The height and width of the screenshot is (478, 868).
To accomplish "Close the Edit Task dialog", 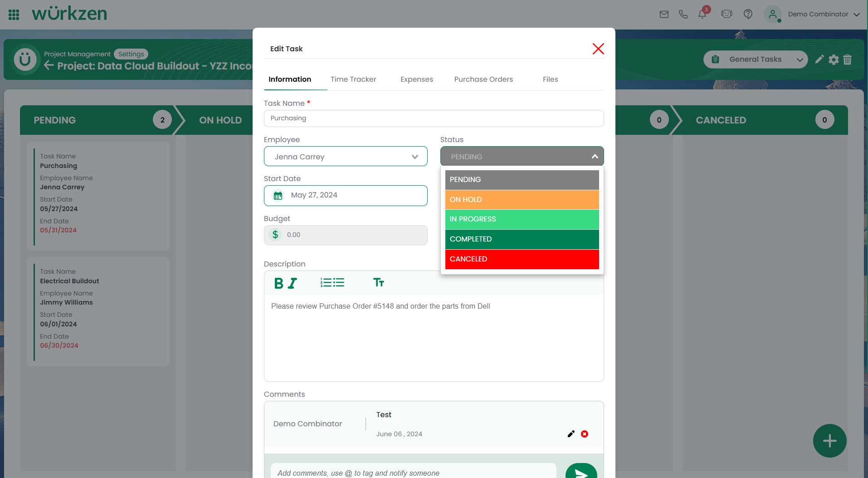I will pos(598,49).
